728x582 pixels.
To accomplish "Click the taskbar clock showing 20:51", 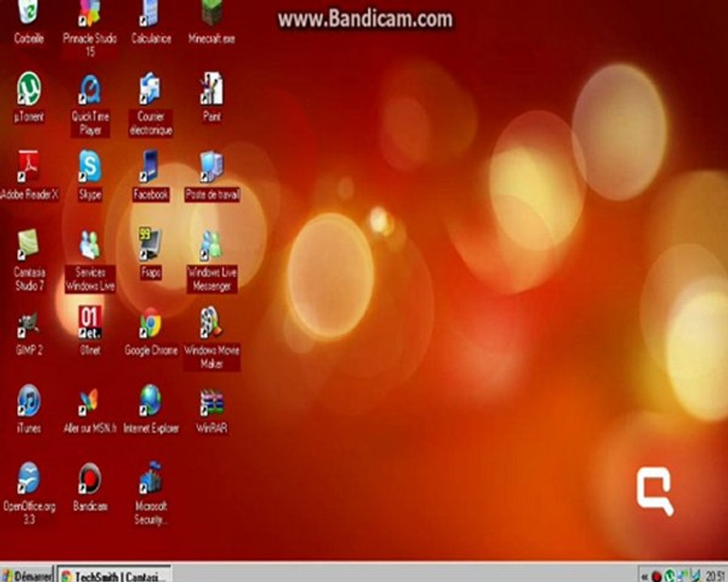I will 717,576.
